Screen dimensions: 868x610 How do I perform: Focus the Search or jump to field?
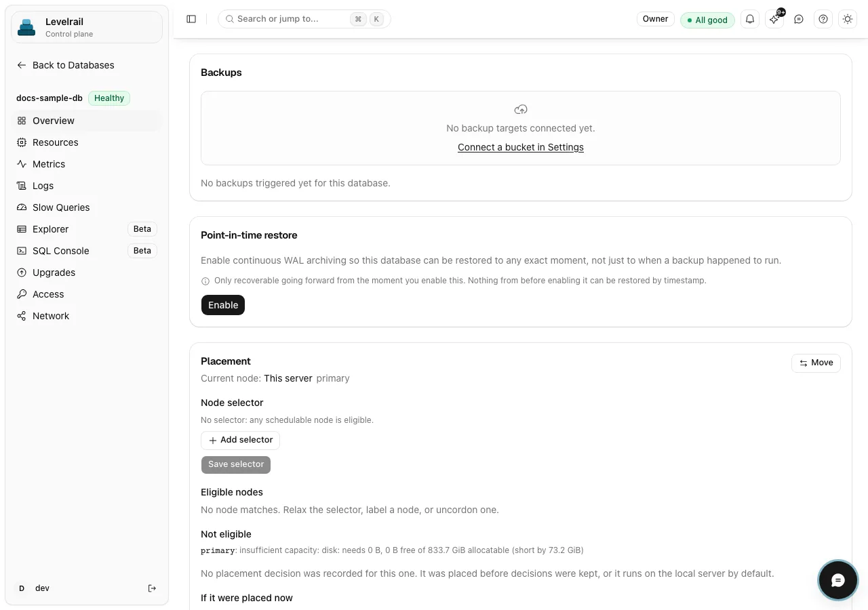[304, 19]
